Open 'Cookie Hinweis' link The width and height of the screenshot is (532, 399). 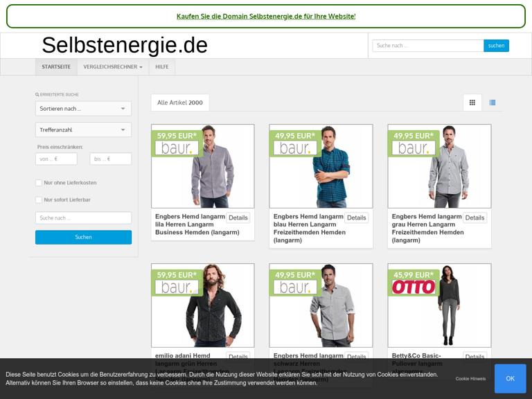pos(470,379)
